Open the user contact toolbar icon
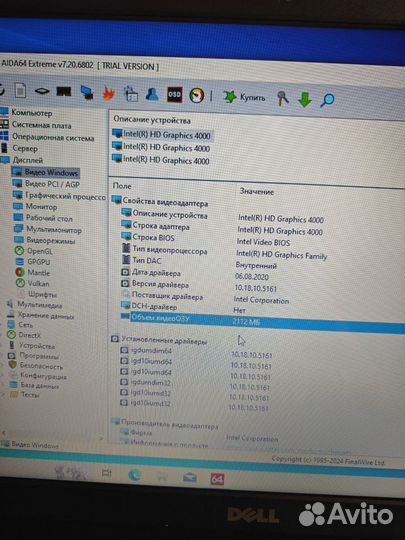 [x=152, y=94]
